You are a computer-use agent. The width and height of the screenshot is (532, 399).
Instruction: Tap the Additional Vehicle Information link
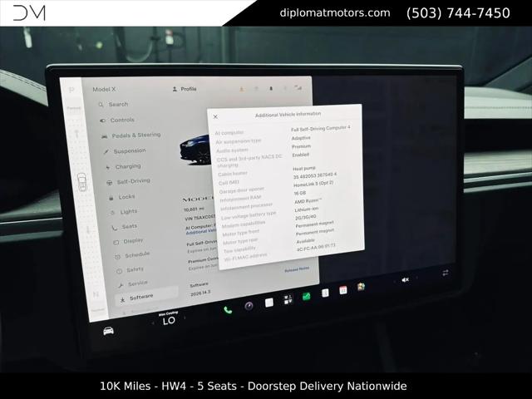click(x=201, y=232)
